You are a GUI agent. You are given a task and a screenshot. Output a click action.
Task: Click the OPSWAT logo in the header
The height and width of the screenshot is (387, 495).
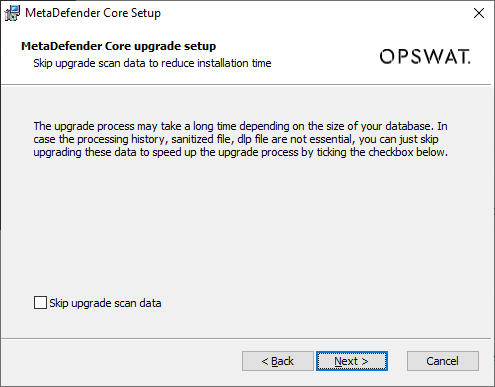tap(425, 57)
